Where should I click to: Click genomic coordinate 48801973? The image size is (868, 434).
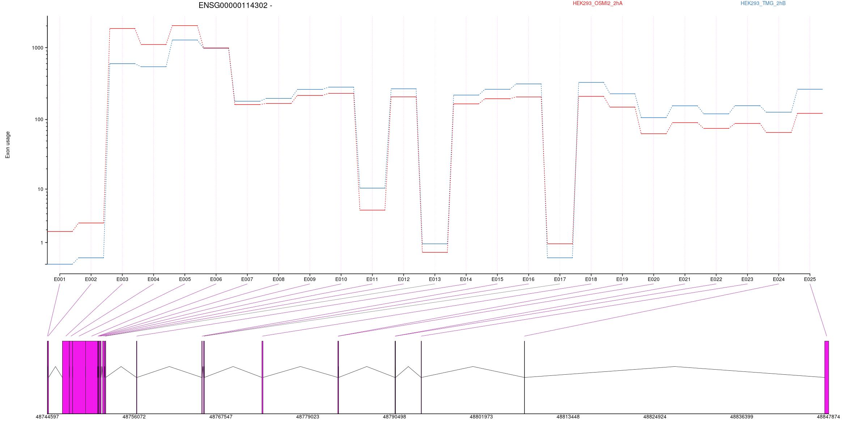pos(481,417)
